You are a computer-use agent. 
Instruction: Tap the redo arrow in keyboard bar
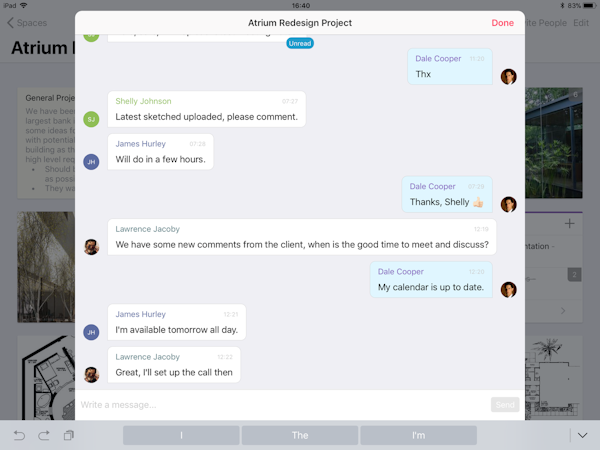coord(44,435)
